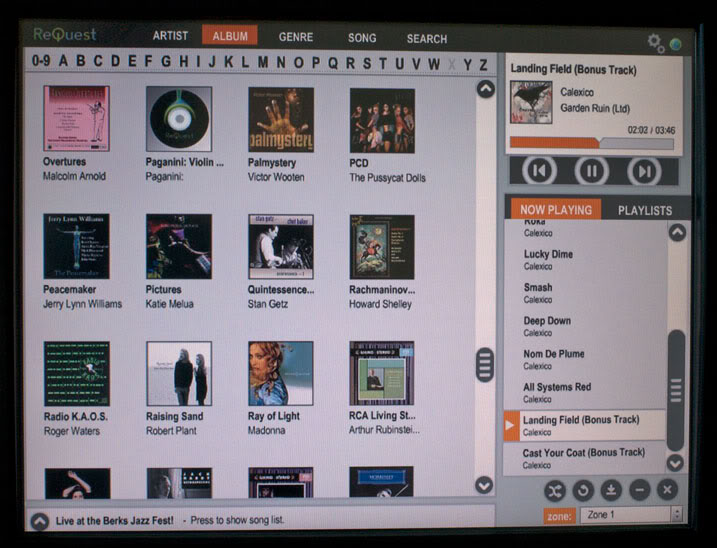Click Live at the Berks Jazz Fest! text
Image resolution: width=717 pixels, height=548 pixels.
(x=114, y=521)
